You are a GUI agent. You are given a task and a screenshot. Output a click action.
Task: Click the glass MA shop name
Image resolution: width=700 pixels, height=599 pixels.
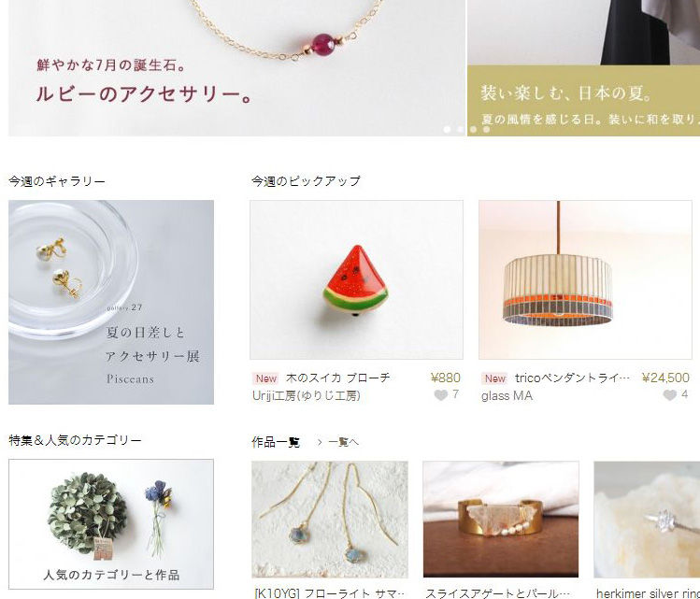click(x=507, y=396)
